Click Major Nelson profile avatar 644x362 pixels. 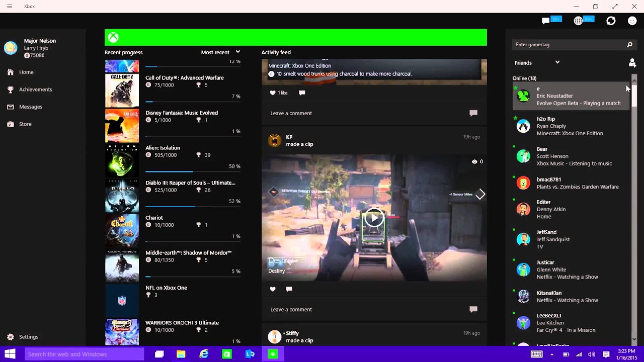[11, 48]
